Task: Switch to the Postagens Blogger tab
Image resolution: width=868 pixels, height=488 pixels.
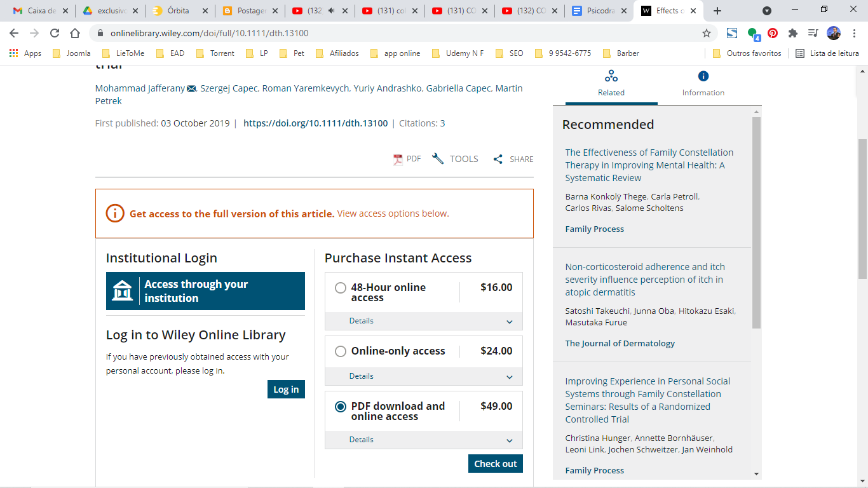Action: [x=250, y=11]
